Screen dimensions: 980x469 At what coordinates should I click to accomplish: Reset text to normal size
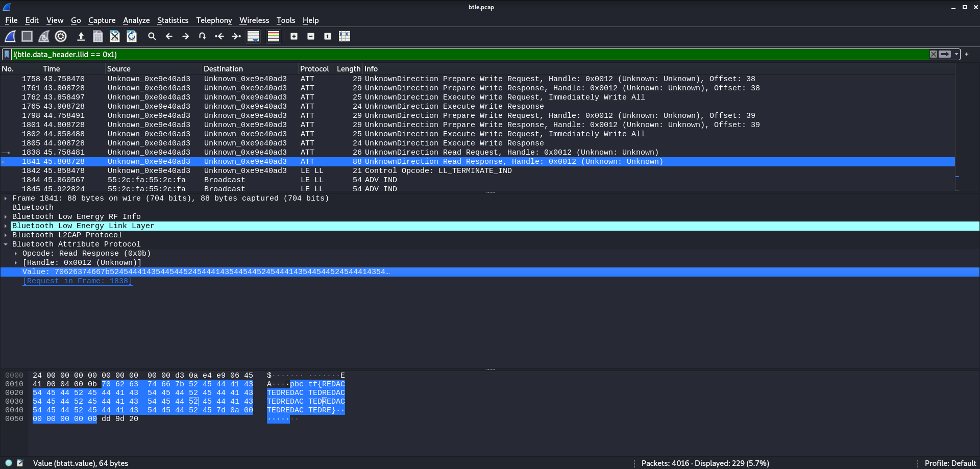pos(328,36)
